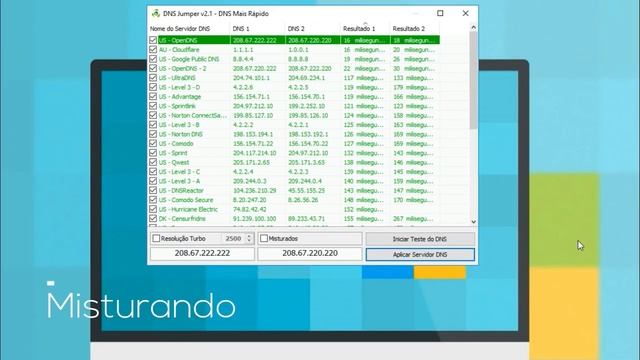Click scrollbar down arrow in DNS list
Viewport: 640px width, 360px height.
coord(473,222)
